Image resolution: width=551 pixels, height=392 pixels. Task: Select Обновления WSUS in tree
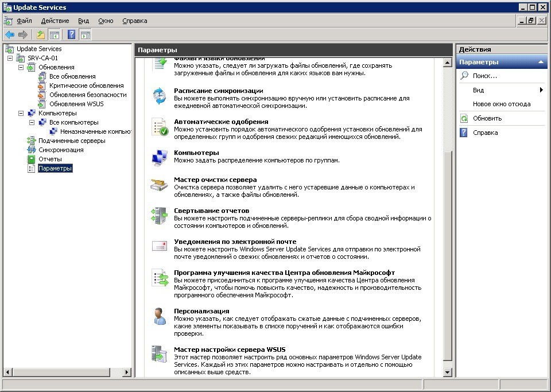[76, 104]
